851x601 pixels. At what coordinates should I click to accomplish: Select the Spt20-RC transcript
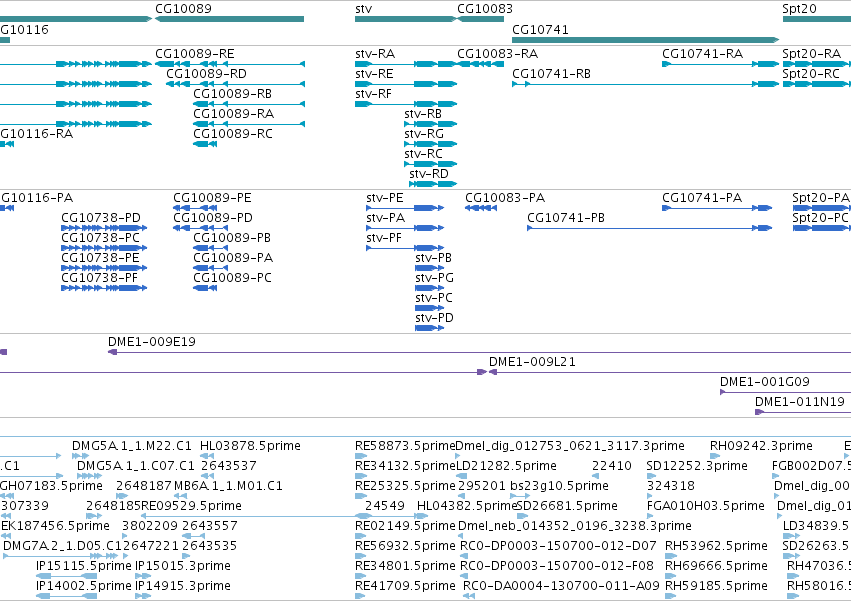(816, 84)
